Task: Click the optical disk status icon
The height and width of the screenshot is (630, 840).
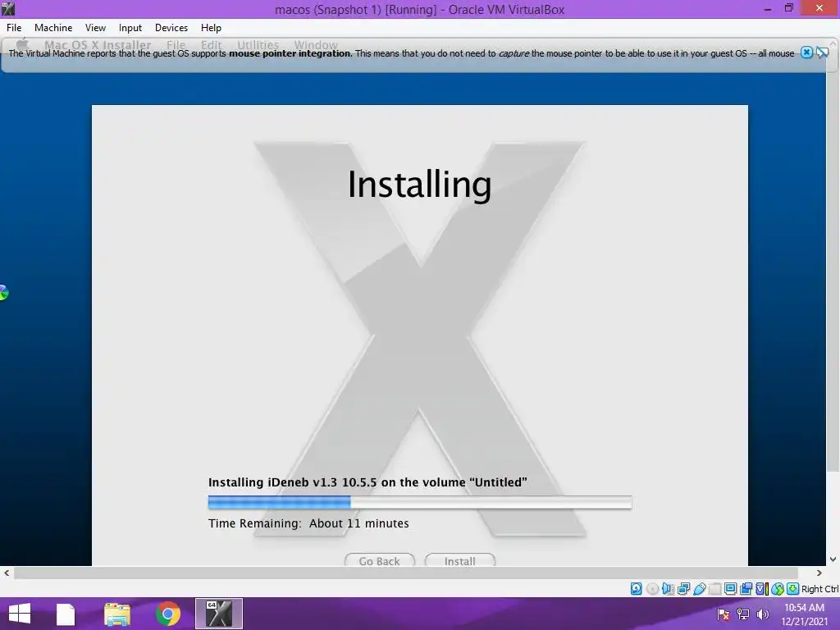Action: [x=652, y=589]
